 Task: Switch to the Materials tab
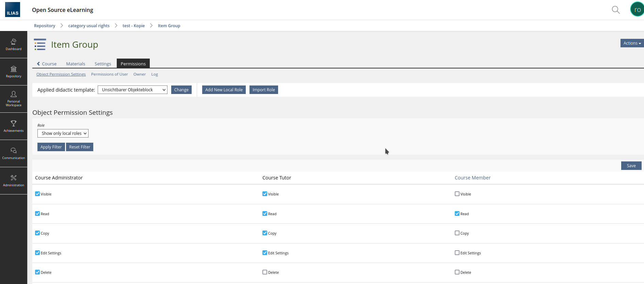click(76, 64)
